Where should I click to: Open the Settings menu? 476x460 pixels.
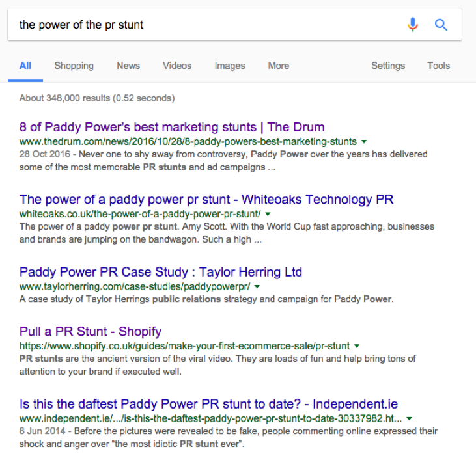pos(388,66)
